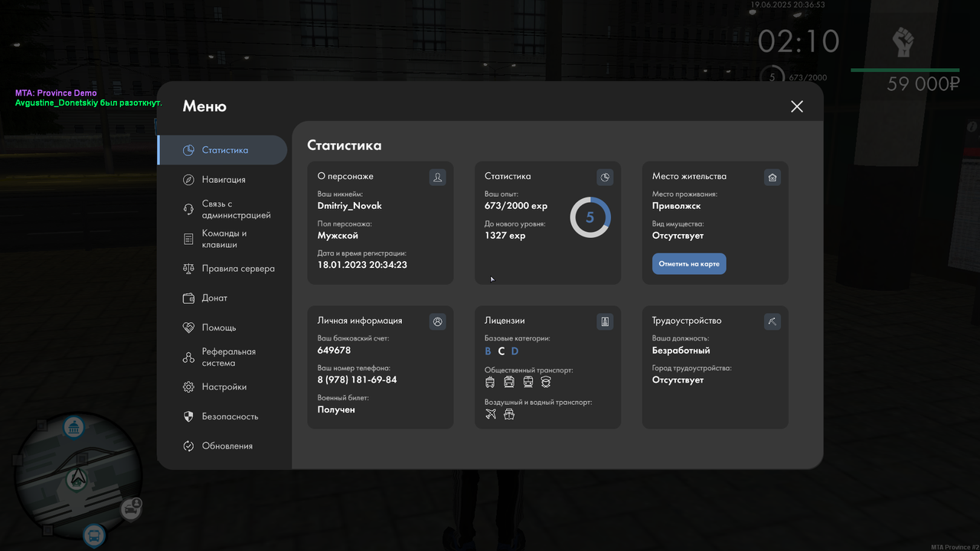Screen dimensions: 980x551
Task: Click phone number 8 (978) 181-69-84
Action: [357, 380]
